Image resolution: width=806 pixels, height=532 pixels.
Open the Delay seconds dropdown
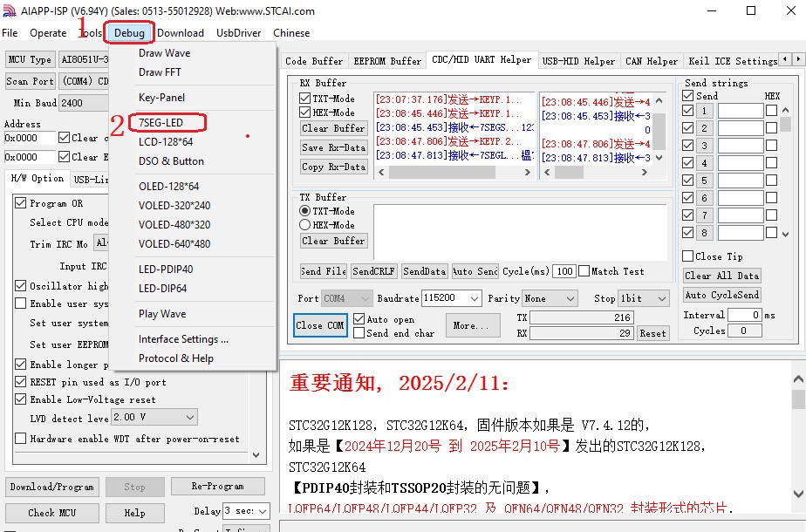pos(246,511)
